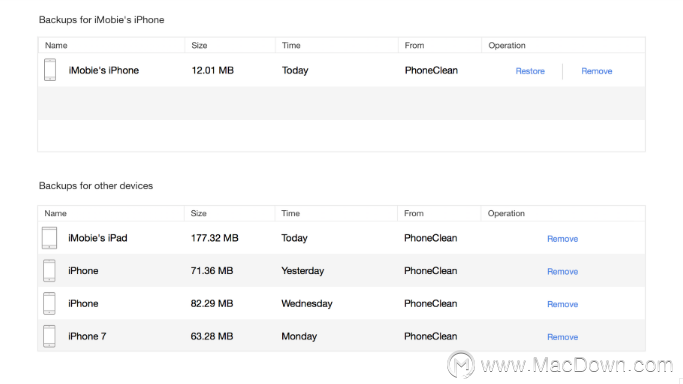Select the iPhone 7 backup name
Viewport: 683px width, 384px height.
87,336
